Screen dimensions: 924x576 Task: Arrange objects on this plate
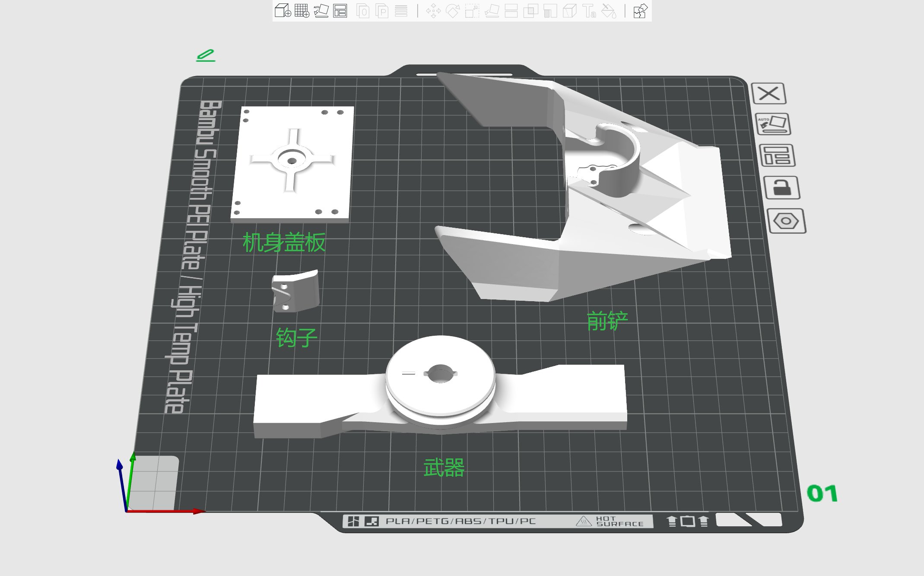click(x=777, y=156)
